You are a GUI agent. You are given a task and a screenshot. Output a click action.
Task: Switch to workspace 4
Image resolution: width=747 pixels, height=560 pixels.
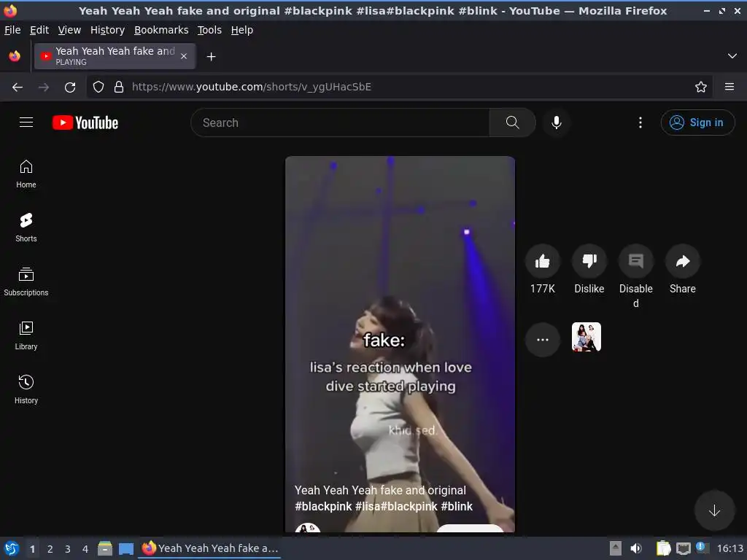coord(85,549)
